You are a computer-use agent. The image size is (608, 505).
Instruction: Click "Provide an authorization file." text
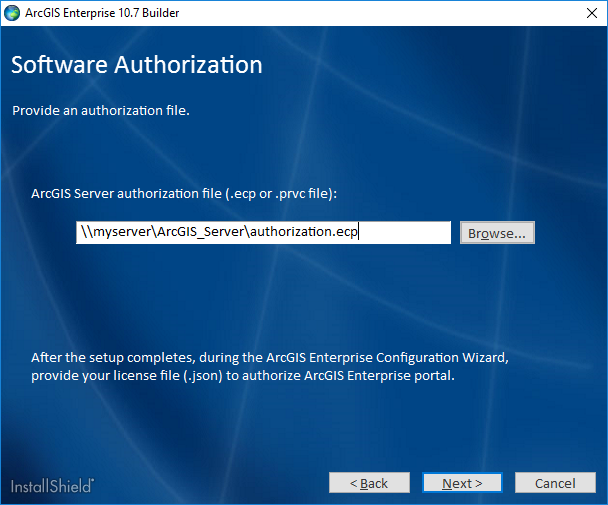[x=101, y=110]
